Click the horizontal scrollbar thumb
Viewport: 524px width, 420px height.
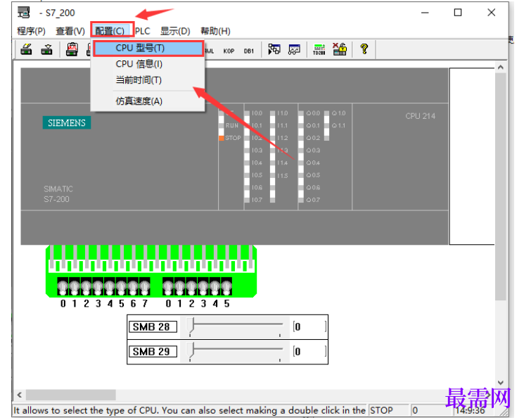tap(71, 395)
